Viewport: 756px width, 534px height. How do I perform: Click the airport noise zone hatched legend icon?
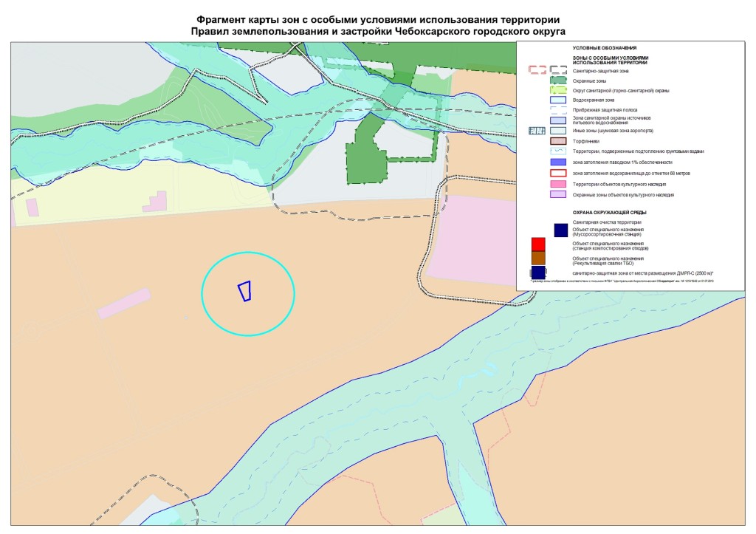coord(537,131)
